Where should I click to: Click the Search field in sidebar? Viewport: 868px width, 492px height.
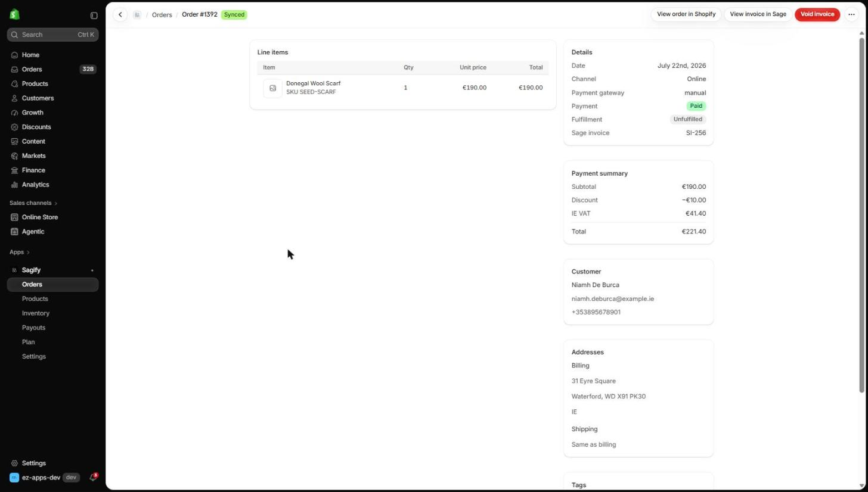coord(52,35)
